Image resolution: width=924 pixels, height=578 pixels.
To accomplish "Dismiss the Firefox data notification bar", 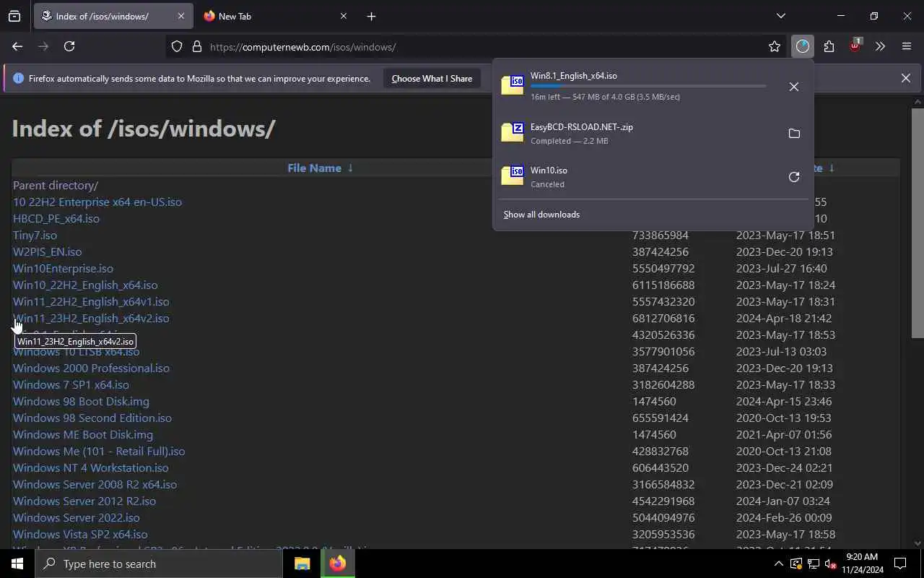I will [905, 78].
